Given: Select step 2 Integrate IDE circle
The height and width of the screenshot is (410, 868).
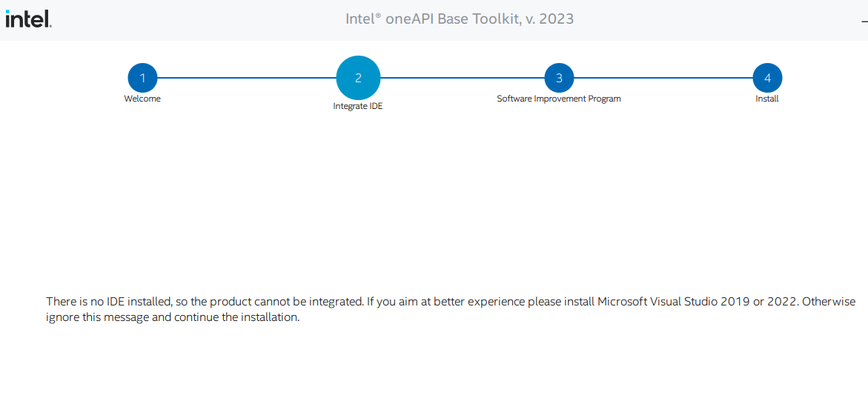Looking at the screenshot, I should pyautogui.click(x=358, y=78).
